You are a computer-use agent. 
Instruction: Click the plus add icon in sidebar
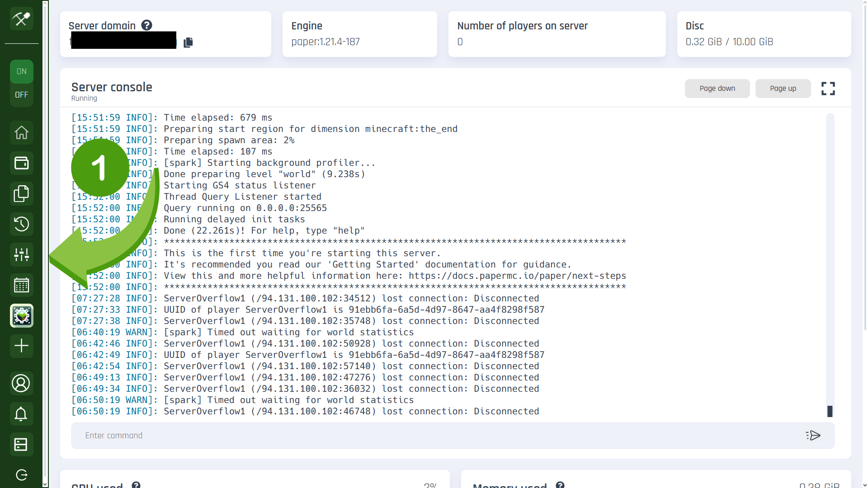pyautogui.click(x=21, y=346)
